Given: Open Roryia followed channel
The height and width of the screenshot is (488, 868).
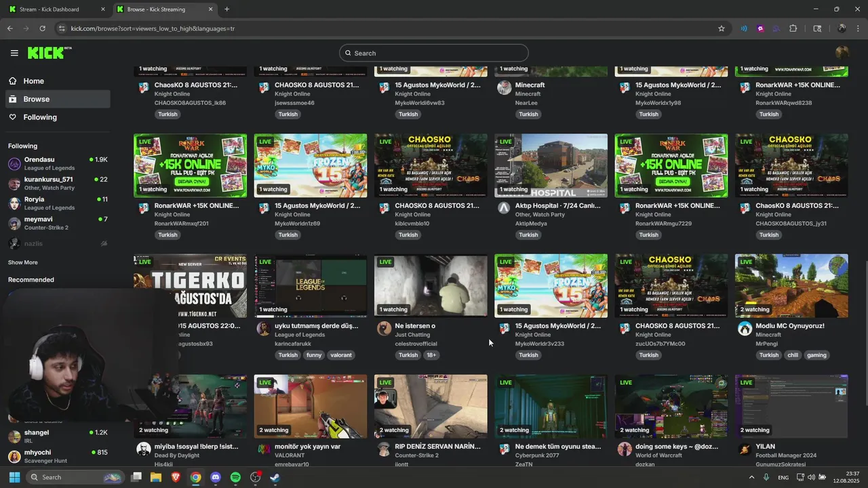Looking at the screenshot, I should click(58, 203).
